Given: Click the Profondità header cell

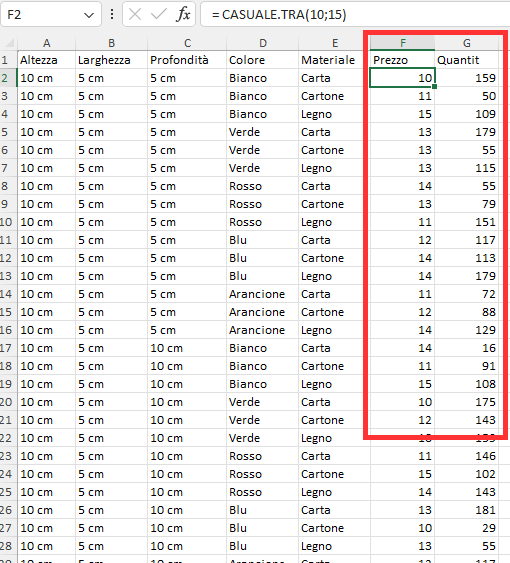Looking at the screenshot, I should [x=187, y=60].
